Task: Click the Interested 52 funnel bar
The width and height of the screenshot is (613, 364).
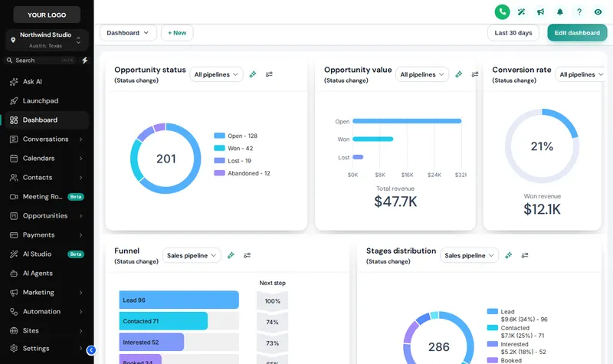Action: [x=152, y=342]
